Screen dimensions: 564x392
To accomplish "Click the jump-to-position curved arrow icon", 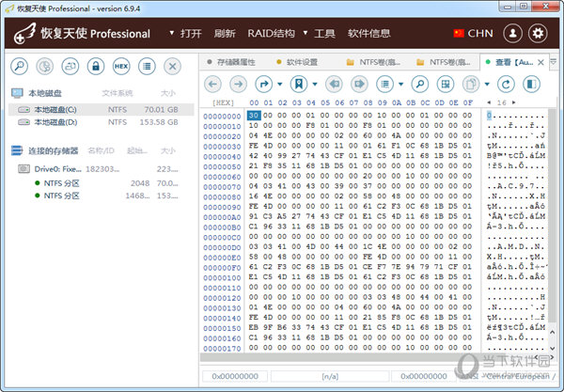I will click(263, 85).
